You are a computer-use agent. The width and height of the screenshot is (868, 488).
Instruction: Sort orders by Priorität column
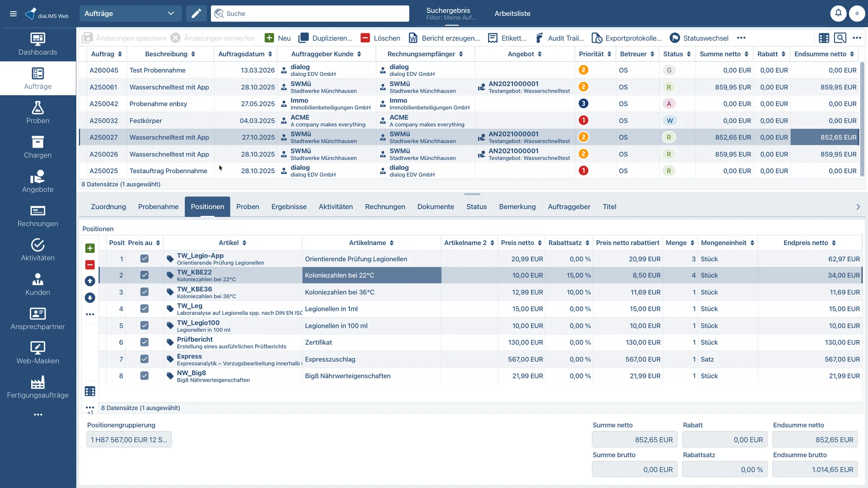pyautogui.click(x=595, y=54)
